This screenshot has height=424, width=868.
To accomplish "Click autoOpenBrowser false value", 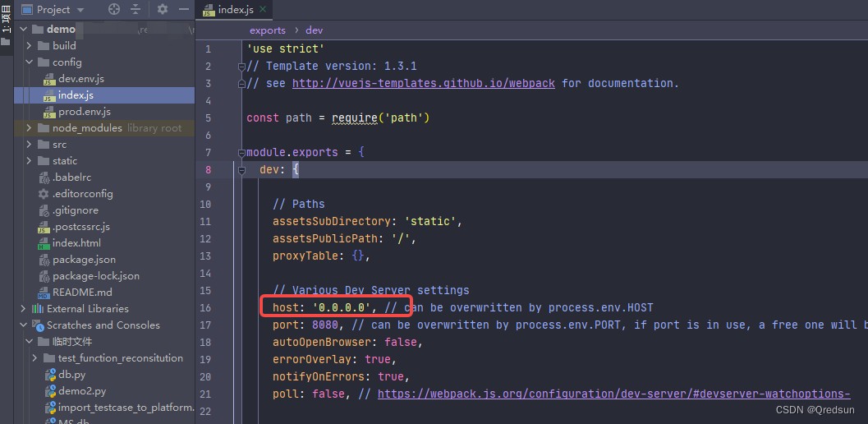I will click(x=401, y=342).
